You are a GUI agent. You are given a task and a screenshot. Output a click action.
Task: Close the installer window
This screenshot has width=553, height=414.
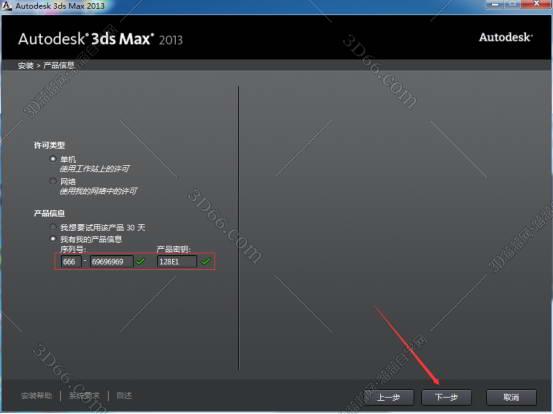point(536,4)
